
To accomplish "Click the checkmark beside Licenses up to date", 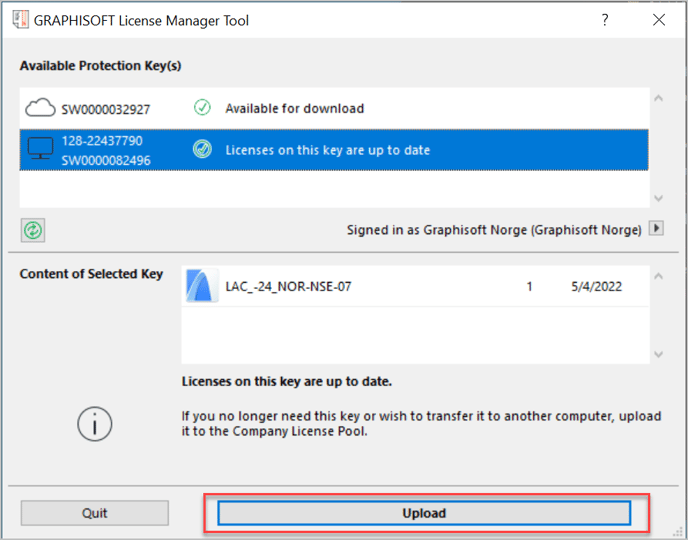I will pos(202,150).
